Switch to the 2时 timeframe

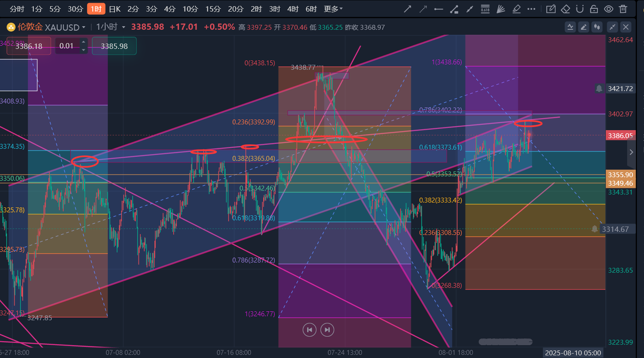coord(256,9)
